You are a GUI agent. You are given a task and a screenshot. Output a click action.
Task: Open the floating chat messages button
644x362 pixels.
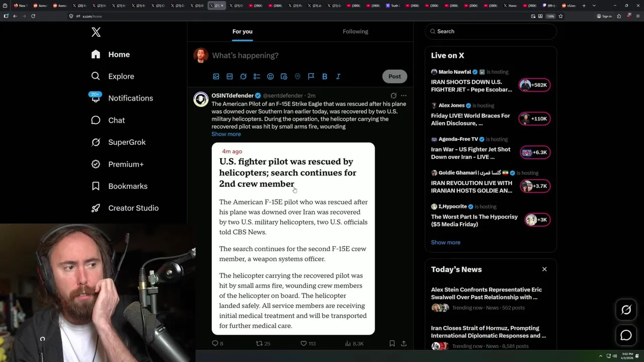tap(626, 335)
